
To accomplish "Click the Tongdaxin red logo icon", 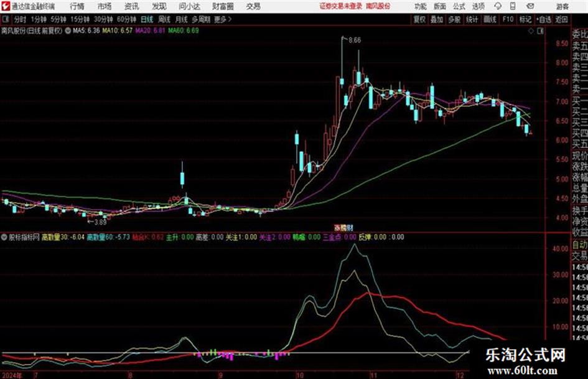I will coord(6,6).
